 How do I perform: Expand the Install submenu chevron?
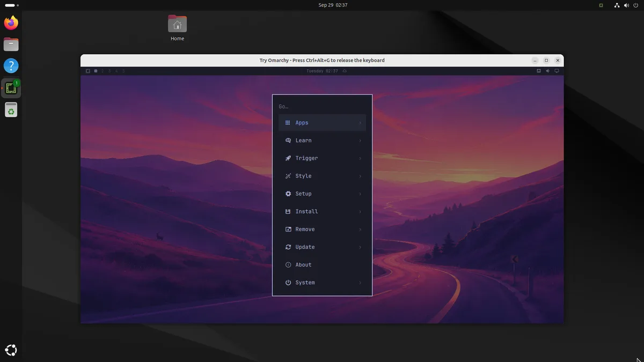click(x=360, y=211)
